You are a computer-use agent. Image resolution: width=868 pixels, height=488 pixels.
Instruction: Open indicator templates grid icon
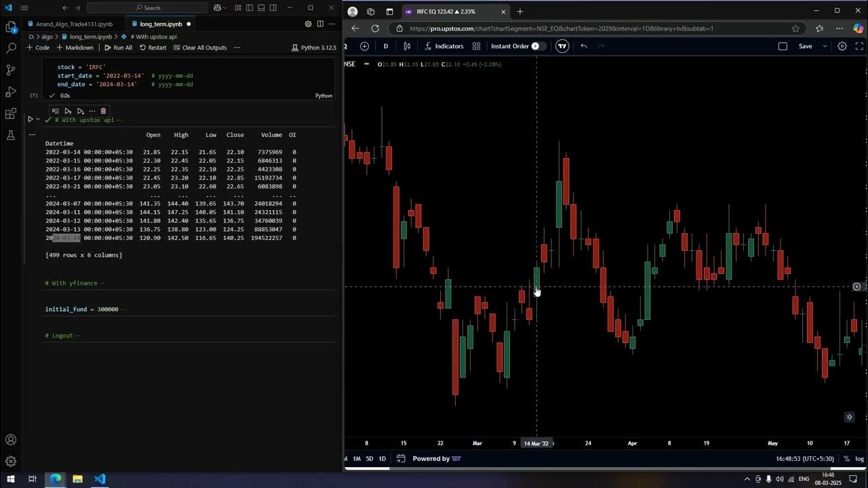pos(476,46)
